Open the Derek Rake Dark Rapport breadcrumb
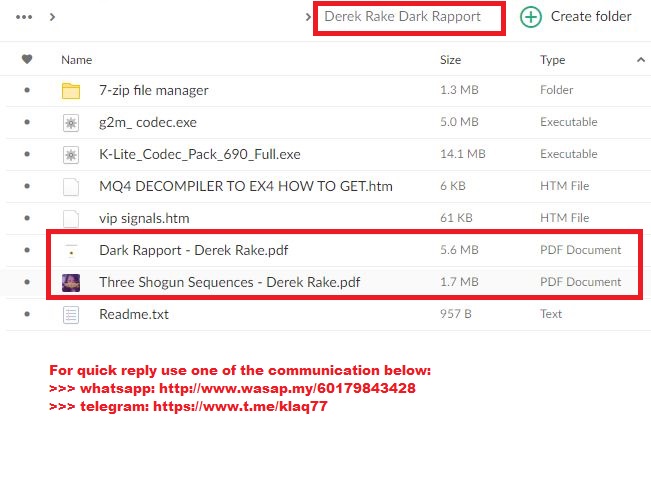The width and height of the screenshot is (651, 483). coord(402,17)
